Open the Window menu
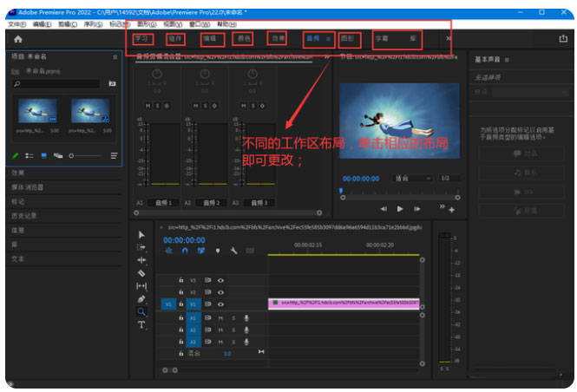 (x=200, y=24)
